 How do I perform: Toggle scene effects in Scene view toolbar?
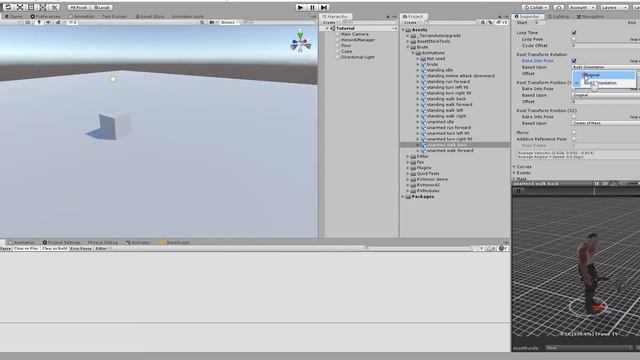pos(58,22)
